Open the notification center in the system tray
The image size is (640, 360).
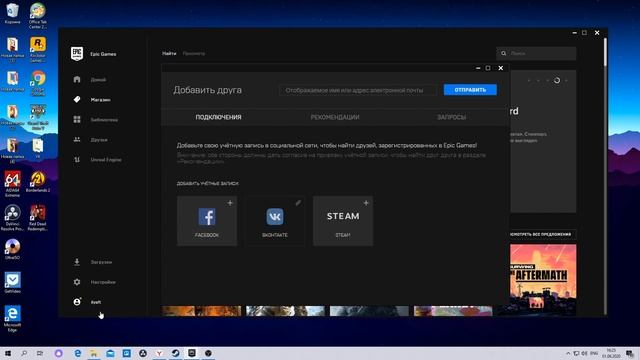(630, 353)
